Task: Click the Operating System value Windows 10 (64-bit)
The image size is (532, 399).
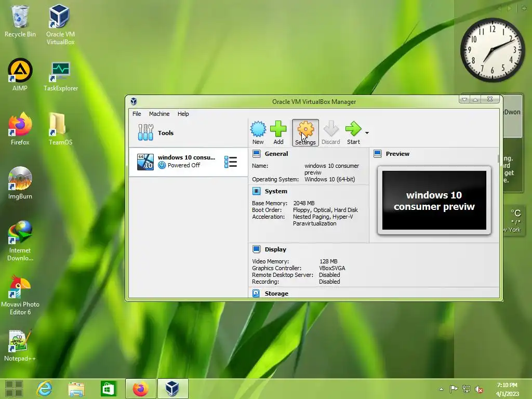Action: point(330,179)
